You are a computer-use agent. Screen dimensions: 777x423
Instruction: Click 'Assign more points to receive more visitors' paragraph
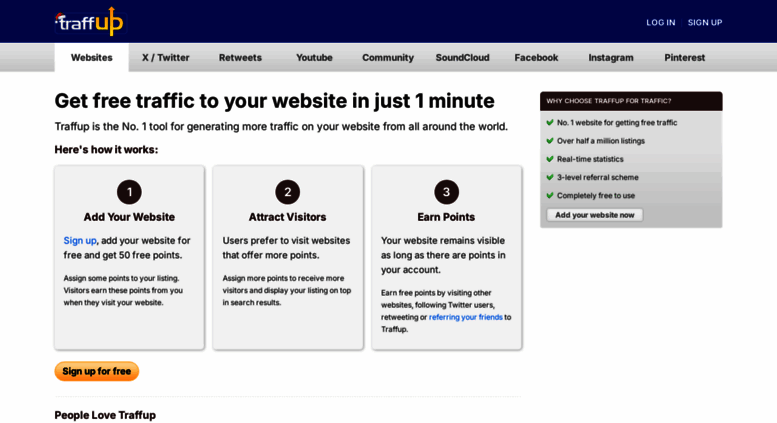pos(286,290)
